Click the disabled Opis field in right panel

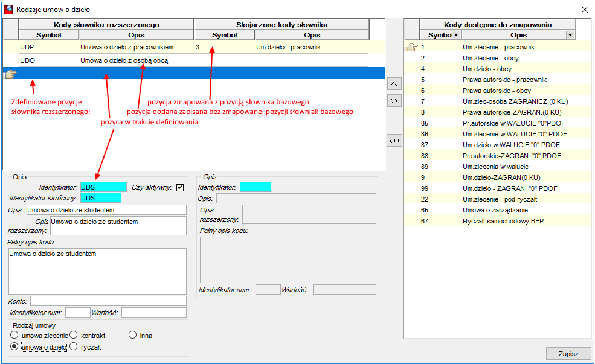[297, 199]
